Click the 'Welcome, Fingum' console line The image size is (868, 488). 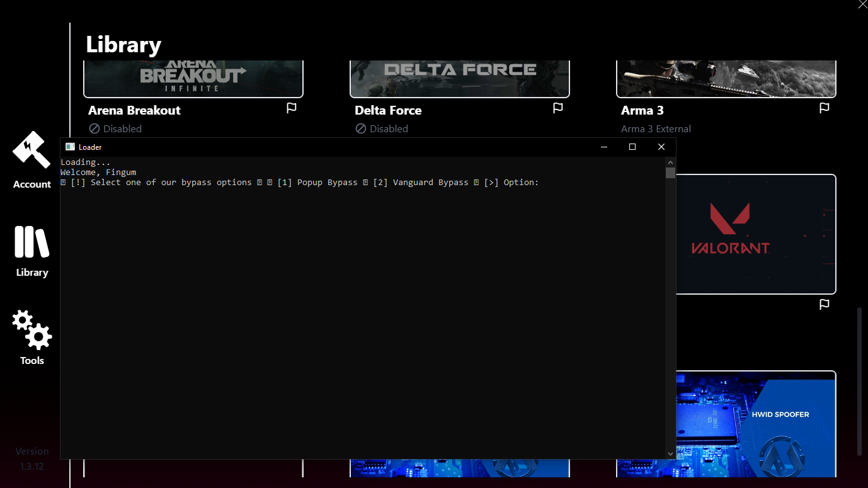[98, 173]
